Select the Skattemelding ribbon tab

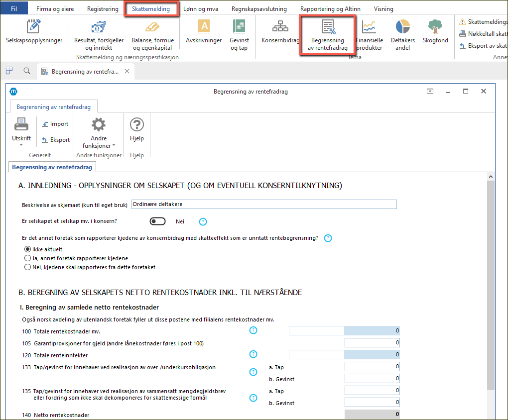151,9
